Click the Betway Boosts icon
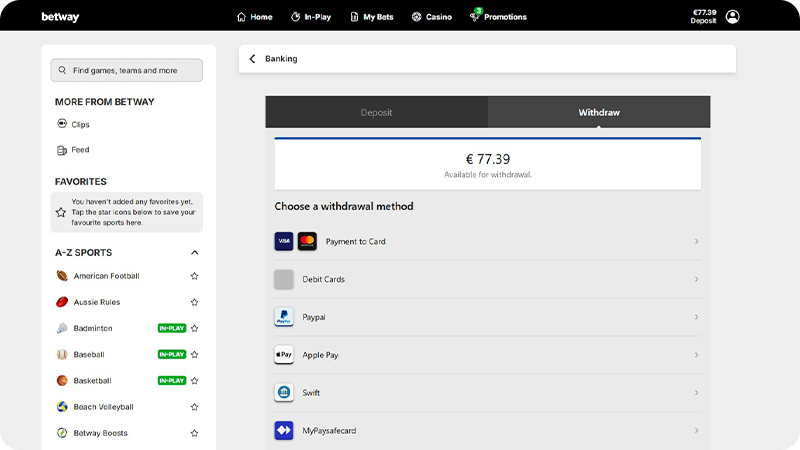This screenshot has width=800, height=450. (62, 433)
